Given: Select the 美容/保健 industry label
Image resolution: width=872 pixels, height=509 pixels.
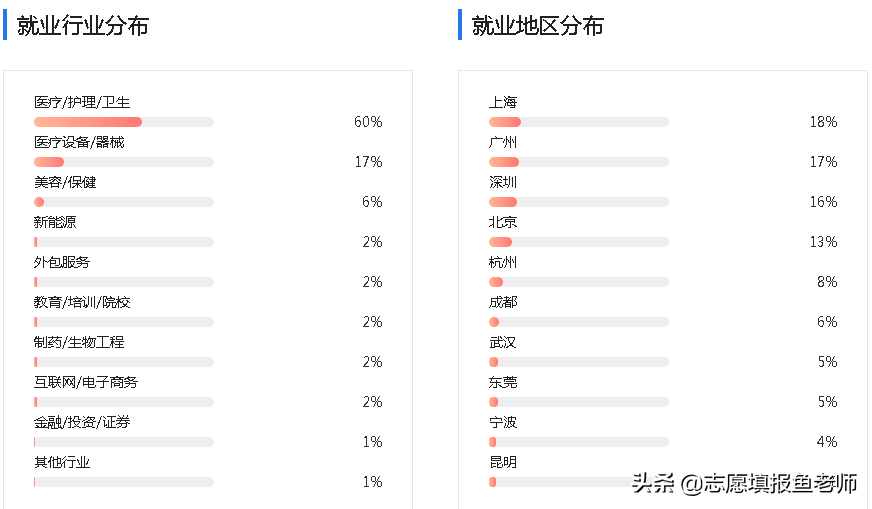Looking at the screenshot, I should [x=65, y=183].
